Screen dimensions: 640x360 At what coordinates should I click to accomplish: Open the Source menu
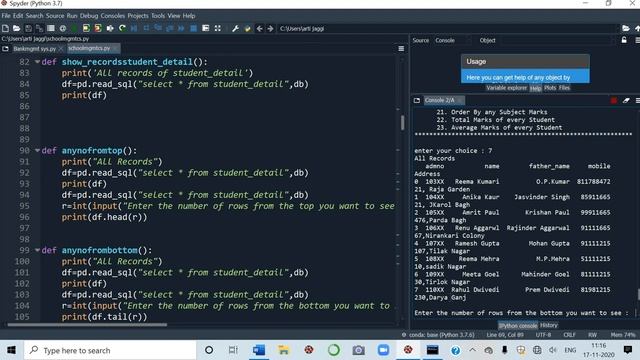[x=55, y=16]
